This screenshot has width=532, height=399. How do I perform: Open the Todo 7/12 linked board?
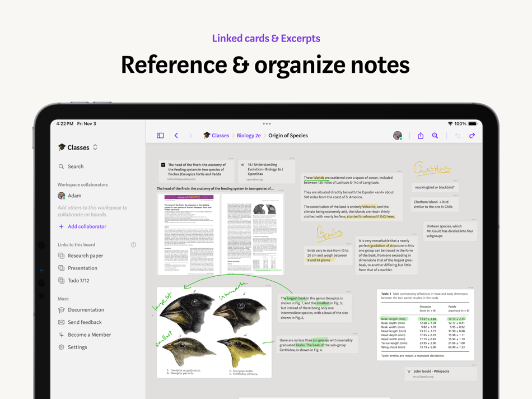tap(74, 281)
